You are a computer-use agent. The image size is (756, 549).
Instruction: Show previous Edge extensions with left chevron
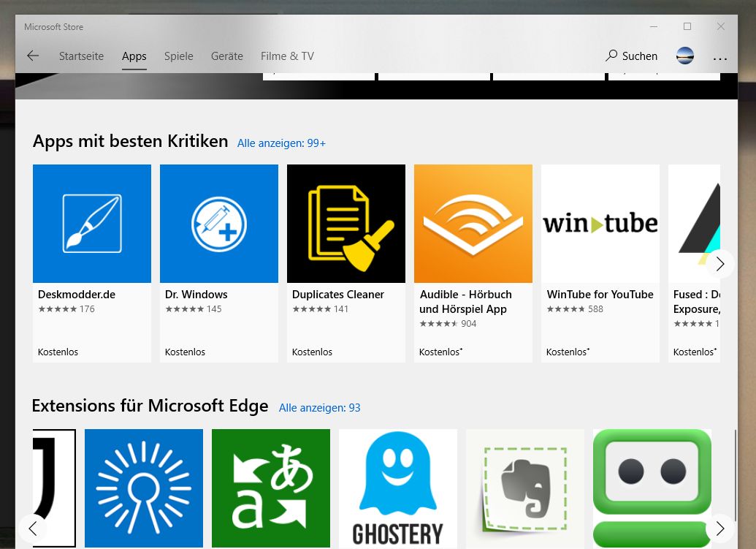point(33,529)
